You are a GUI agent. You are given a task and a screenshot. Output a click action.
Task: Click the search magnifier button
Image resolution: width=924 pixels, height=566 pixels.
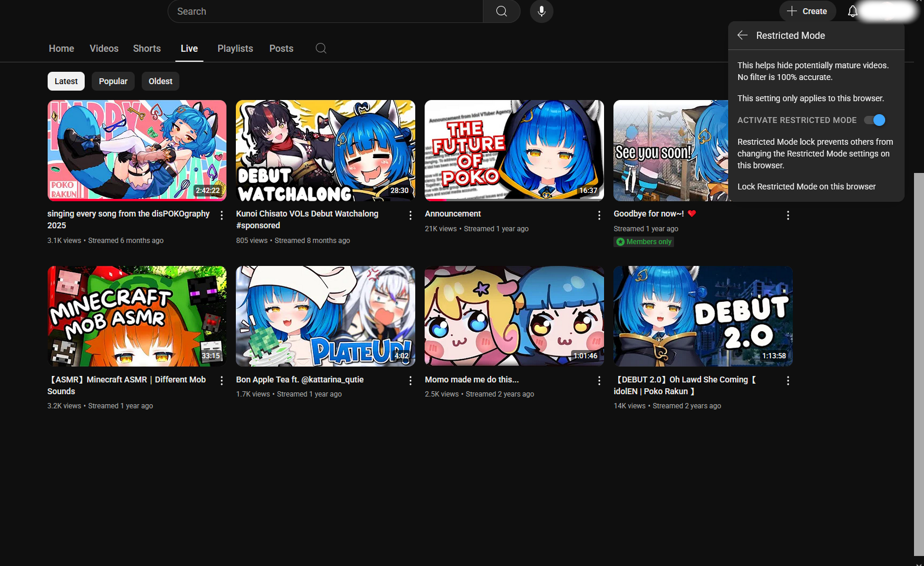[501, 11]
